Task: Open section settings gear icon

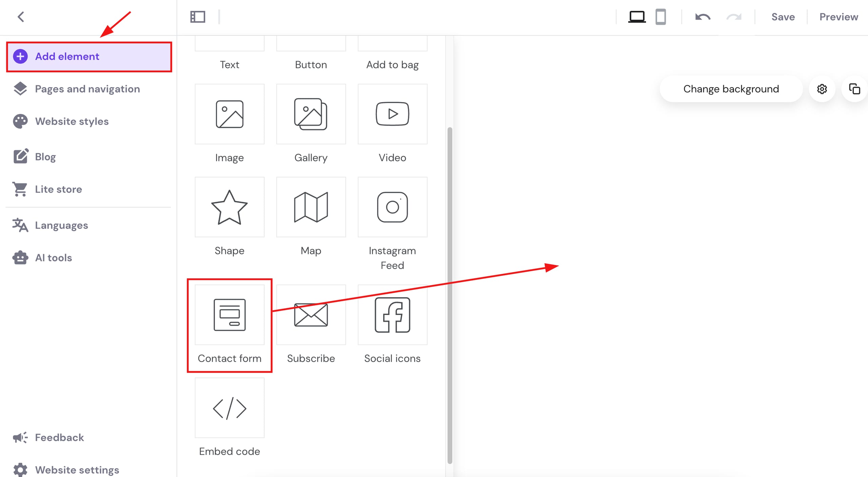Action: tap(822, 89)
